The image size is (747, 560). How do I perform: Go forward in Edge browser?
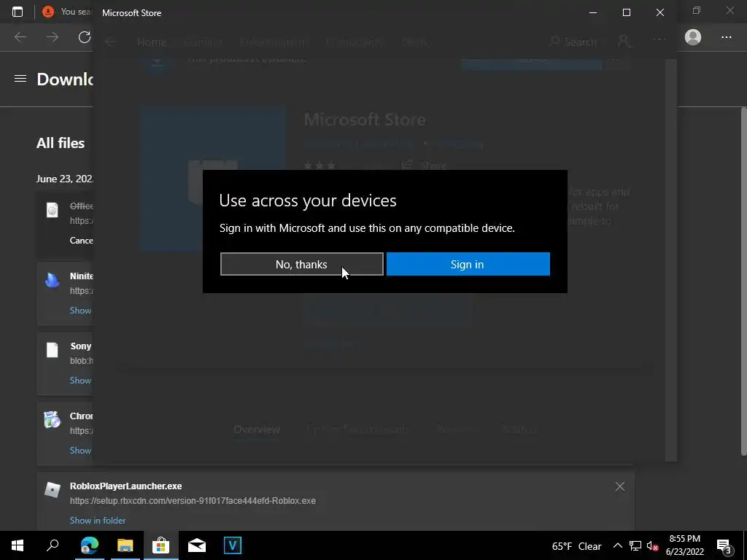53,37
